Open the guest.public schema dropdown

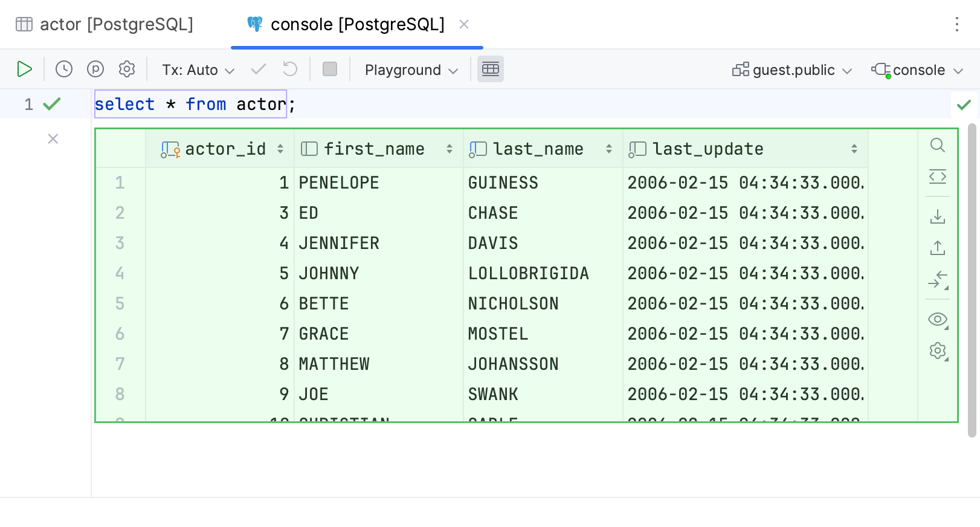pyautogui.click(x=792, y=70)
